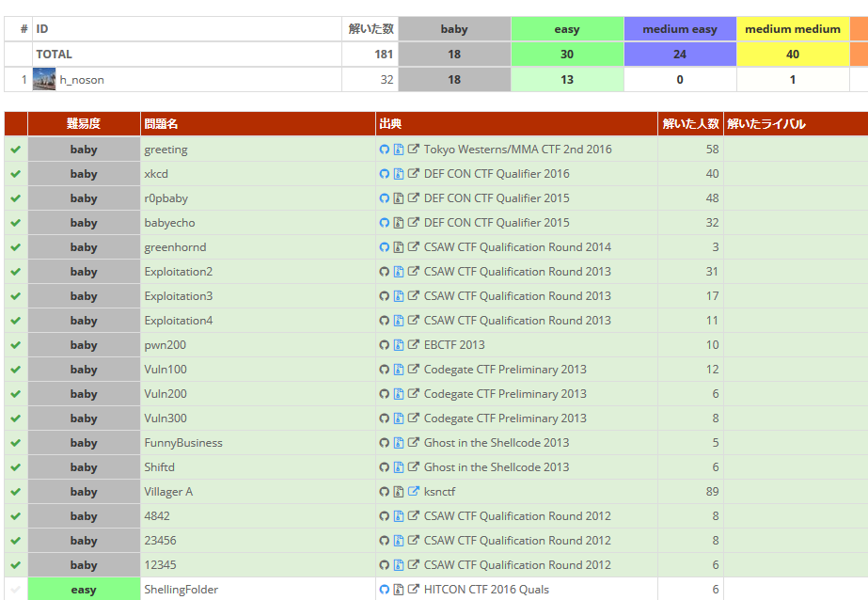The image size is (868, 600).
Task: Click the 解いたライバル column header
Action: (796, 124)
